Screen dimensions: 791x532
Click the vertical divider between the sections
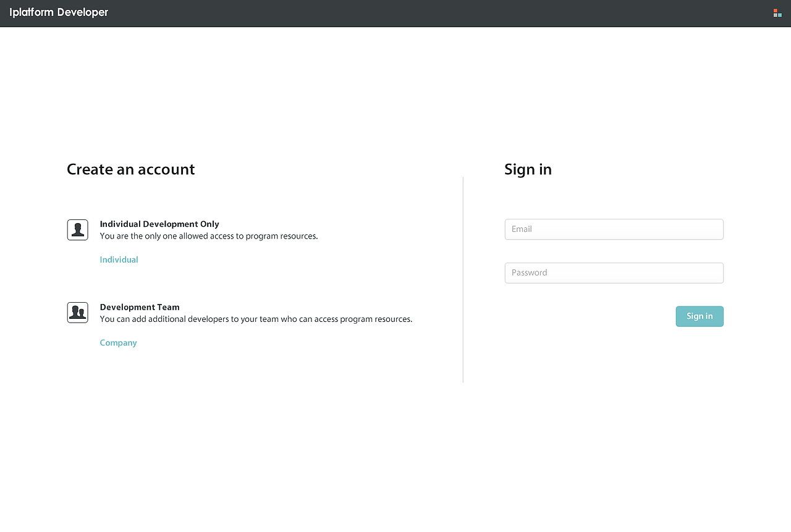point(463,279)
